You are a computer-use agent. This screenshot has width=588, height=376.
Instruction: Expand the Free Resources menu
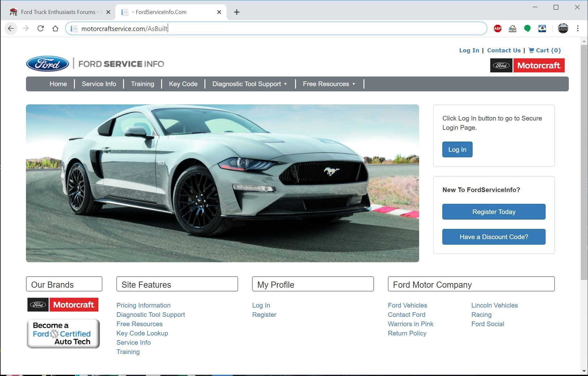(328, 84)
